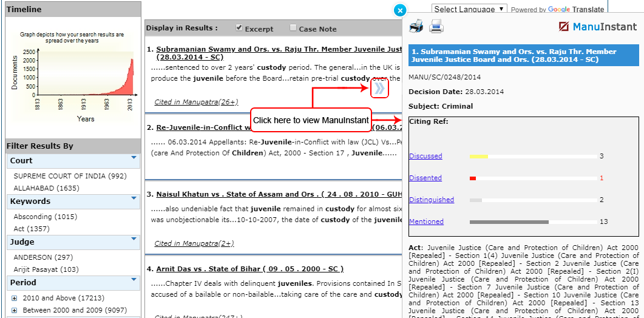Toggle the Excerpt checkbox
The image size is (644, 318).
click(x=239, y=28)
